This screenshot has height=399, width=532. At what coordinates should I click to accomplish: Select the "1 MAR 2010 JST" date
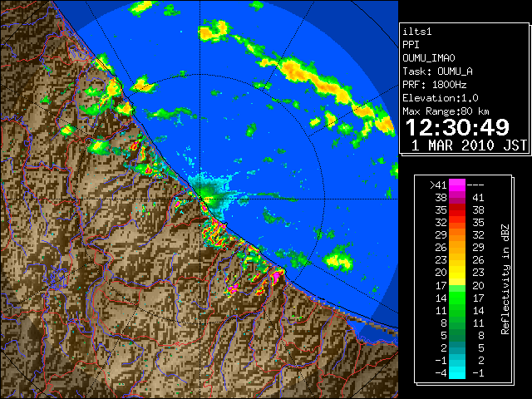[469, 145]
